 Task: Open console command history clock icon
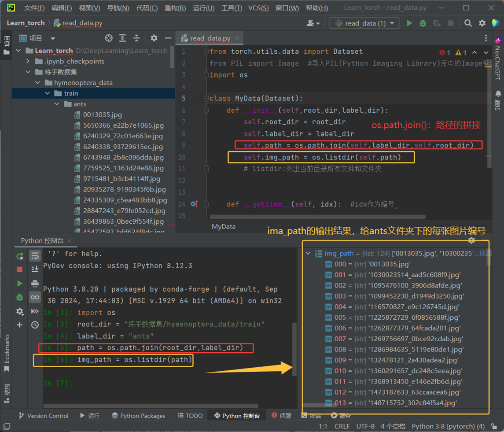pyautogui.click(x=35, y=325)
